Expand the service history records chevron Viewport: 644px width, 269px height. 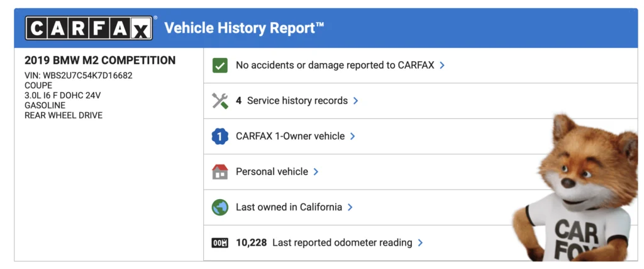pos(356,101)
